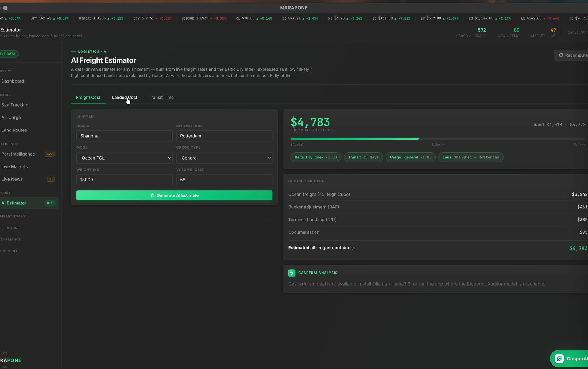Open Port Intelligence in the sidebar
This screenshot has width=588, height=369.
click(29, 154)
